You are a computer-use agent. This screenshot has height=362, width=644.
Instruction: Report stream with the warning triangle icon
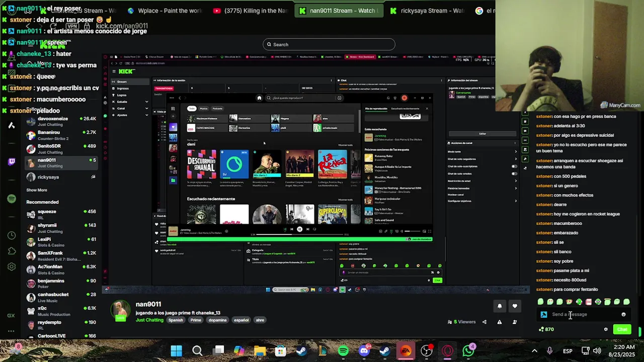pos(500,322)
